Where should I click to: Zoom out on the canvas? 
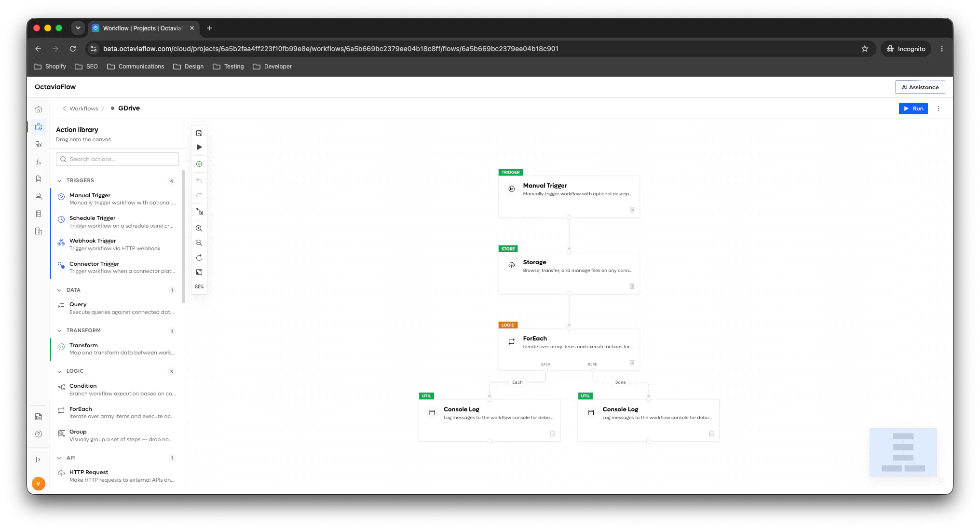click(x=199, y=243)
